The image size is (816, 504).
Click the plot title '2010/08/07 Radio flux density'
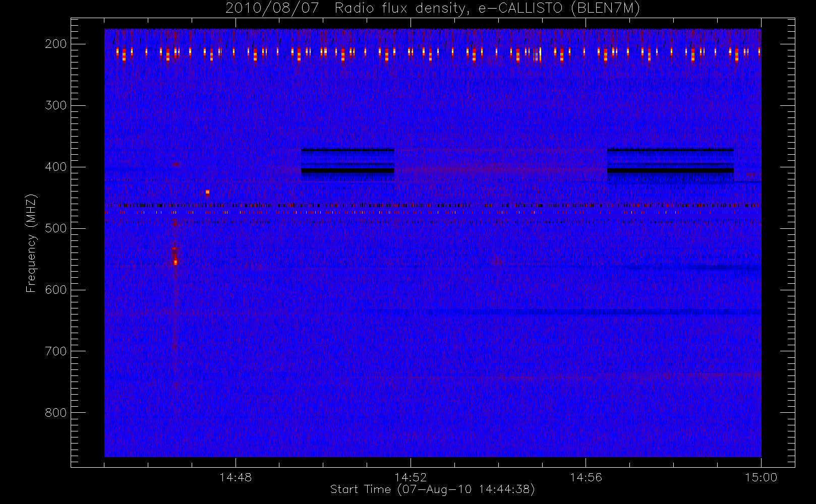pyautogui.click(x=348, y=8)
